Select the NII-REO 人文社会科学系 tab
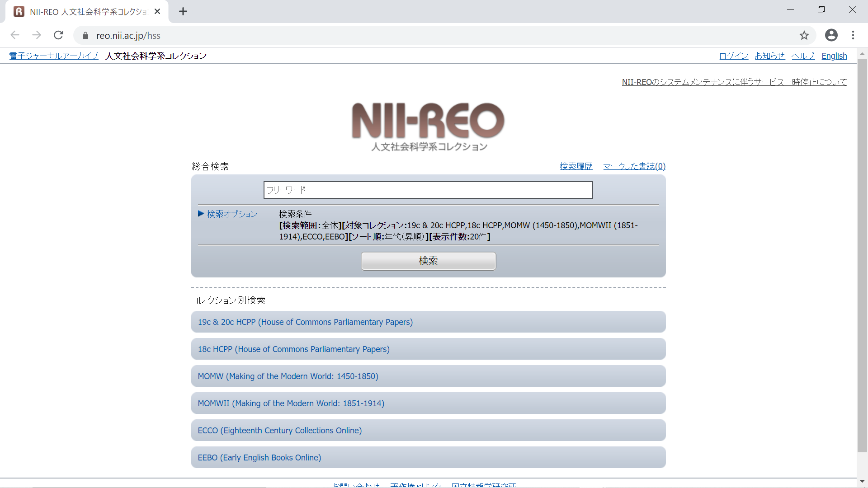This screenshot has width=868, height=488. point(87,12)
